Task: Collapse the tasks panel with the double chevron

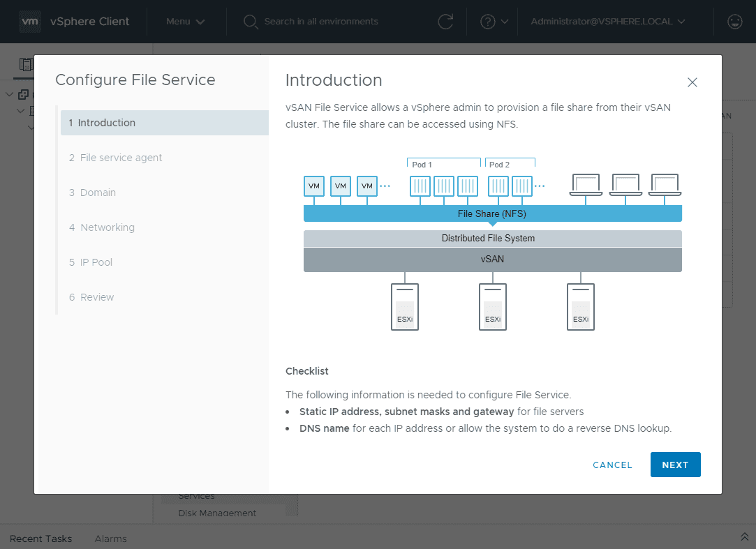Action: (x=744, y=537)
